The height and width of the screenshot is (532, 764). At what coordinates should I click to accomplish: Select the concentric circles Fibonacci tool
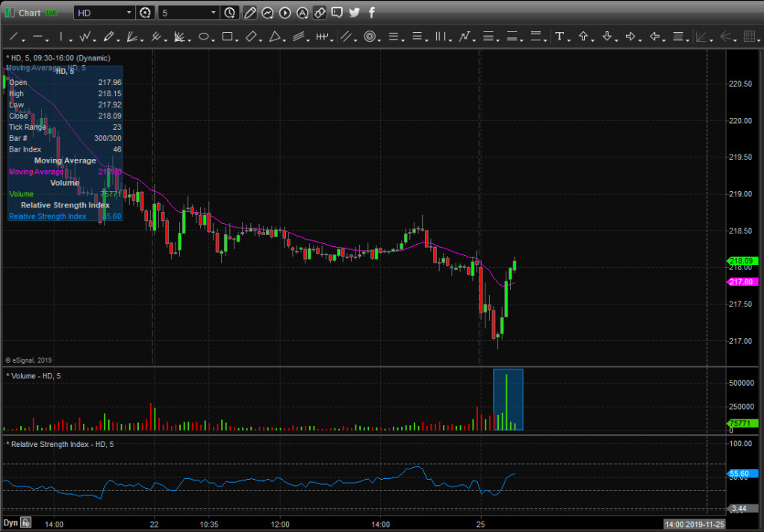(x=369, y=36)
